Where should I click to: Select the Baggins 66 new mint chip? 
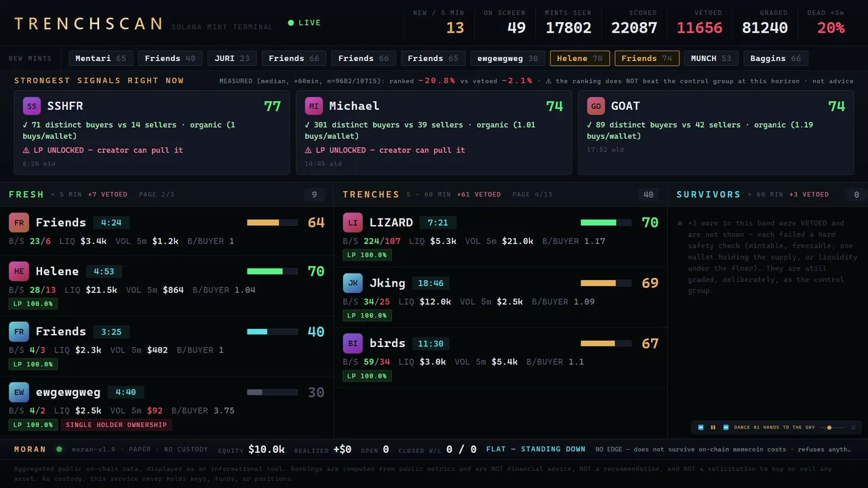pos(776,58)
